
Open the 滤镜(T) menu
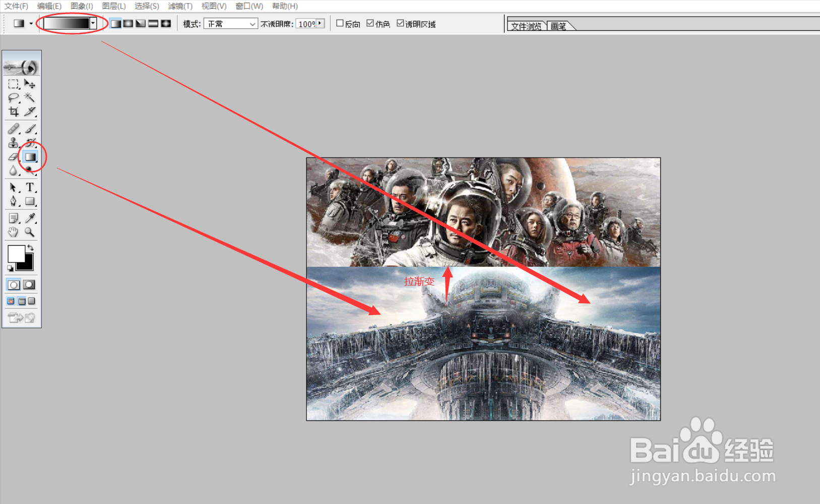[180, 6]
